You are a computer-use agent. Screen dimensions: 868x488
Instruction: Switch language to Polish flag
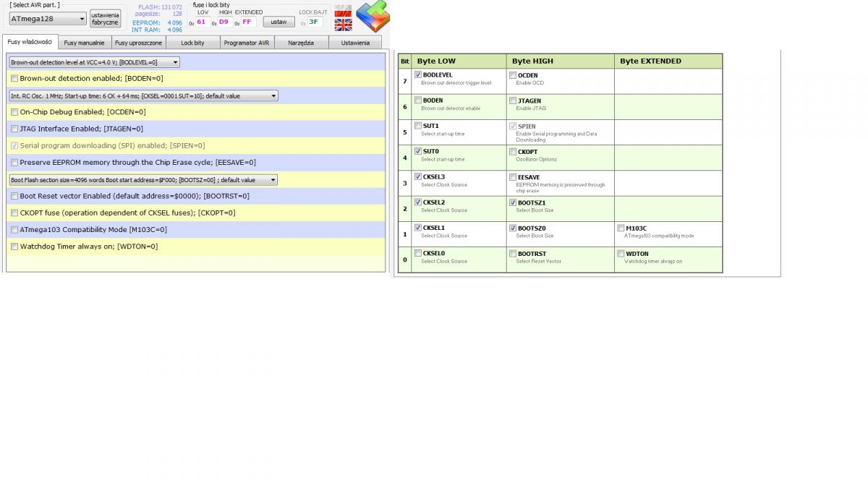point(343,11)
